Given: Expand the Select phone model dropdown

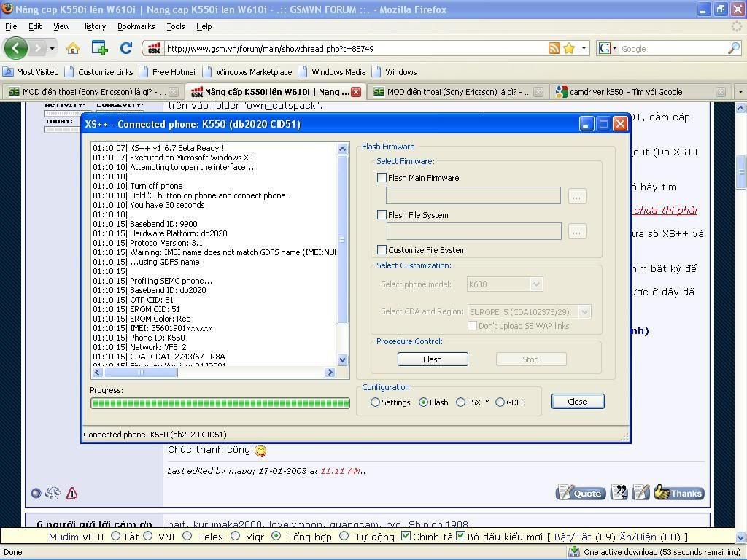Looking at the screenshot, I should 536,284.
